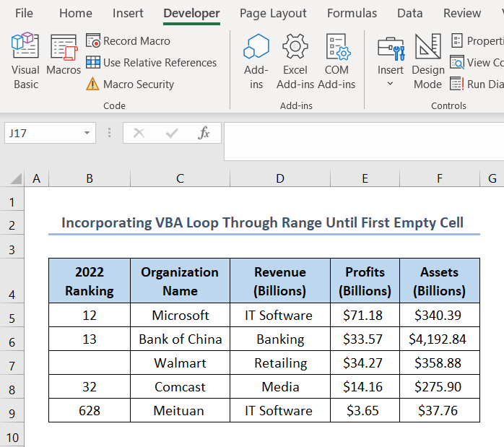The height and width of the screenshot is (447, 504).
Task: Select the cell with value '$37.76'
Action: point(440,410)
